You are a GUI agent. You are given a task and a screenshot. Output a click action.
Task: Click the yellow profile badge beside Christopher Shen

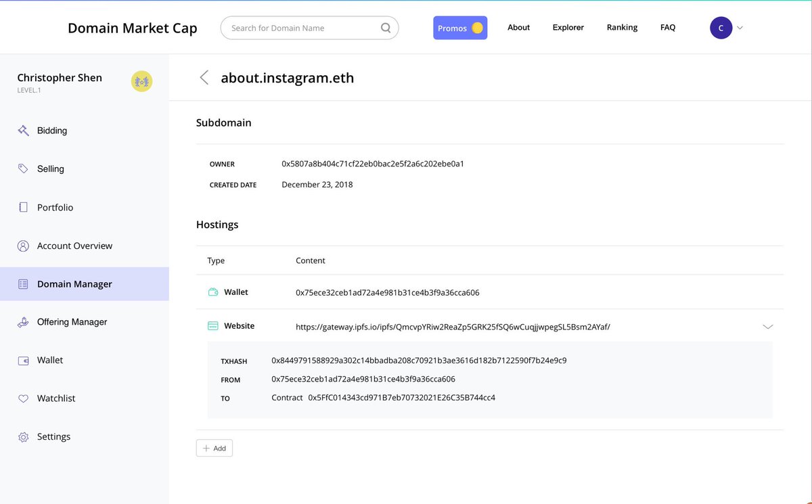point(141,81)
